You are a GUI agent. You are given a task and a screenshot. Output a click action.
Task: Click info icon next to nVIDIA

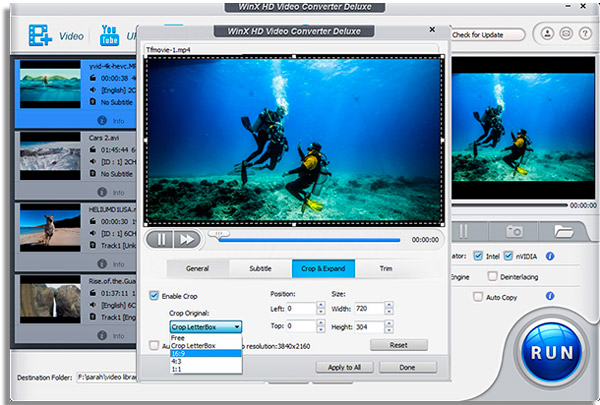pos(550,256)
